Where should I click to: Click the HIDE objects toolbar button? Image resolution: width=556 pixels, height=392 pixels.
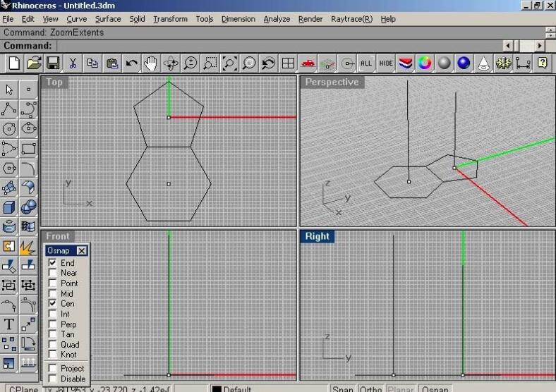coord(385,63)
